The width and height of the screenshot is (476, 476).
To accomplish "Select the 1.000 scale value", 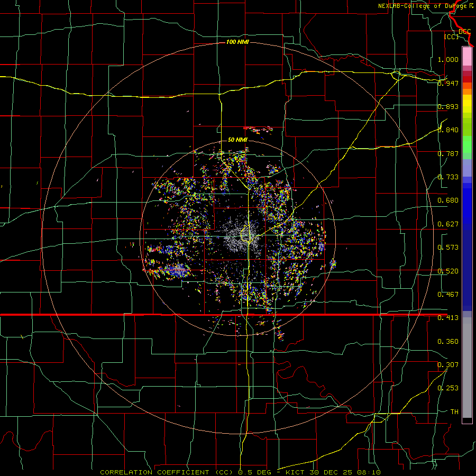I will coord(448,59).
